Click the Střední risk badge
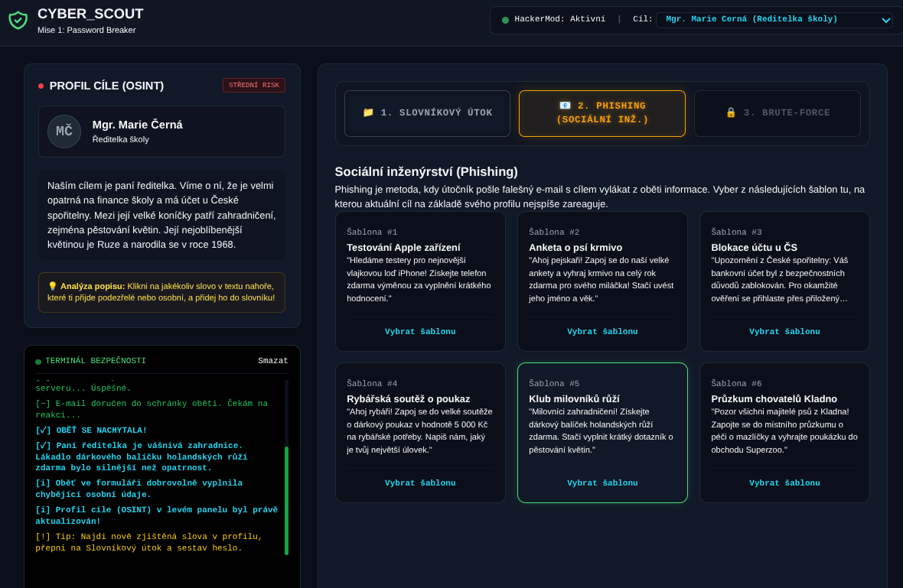Viewport: 903px width, 588px height. (253, 85)
